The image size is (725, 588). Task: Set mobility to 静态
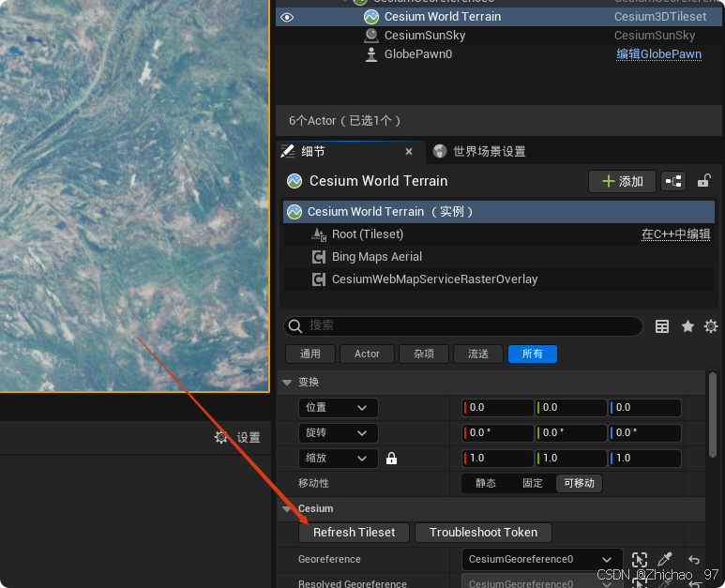click(486, 484)
